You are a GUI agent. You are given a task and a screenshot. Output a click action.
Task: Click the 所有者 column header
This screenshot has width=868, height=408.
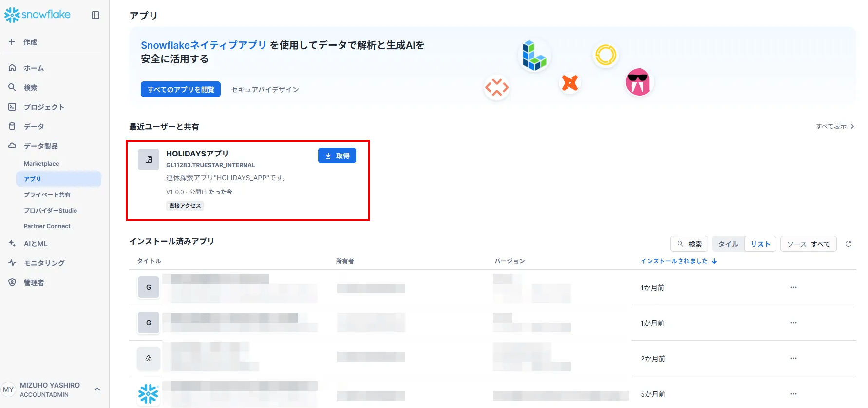[345, 261]
